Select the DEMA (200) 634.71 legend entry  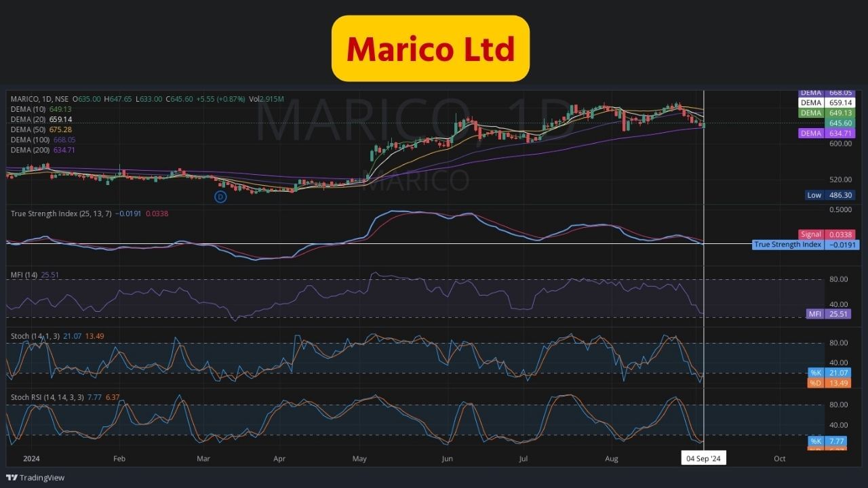coord(43,150)
